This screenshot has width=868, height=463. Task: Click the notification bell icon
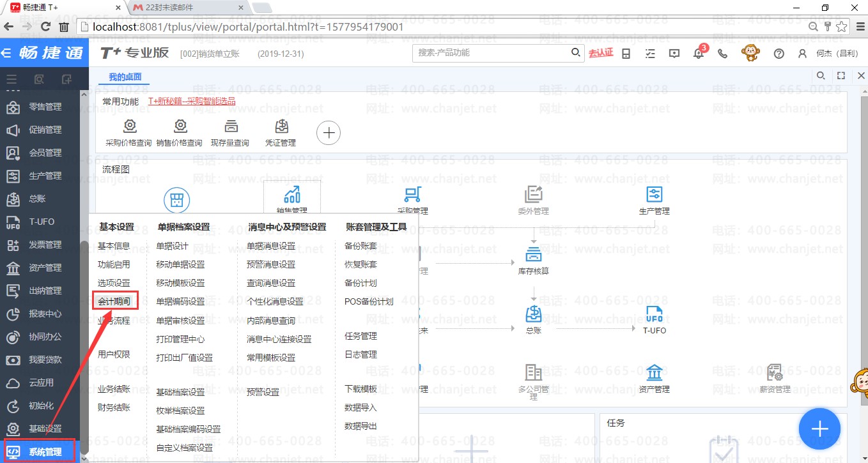tap(698, 54)
